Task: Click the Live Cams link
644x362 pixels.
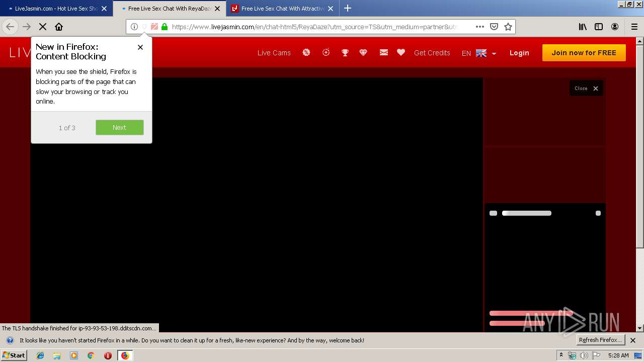Action: (274, 53)
